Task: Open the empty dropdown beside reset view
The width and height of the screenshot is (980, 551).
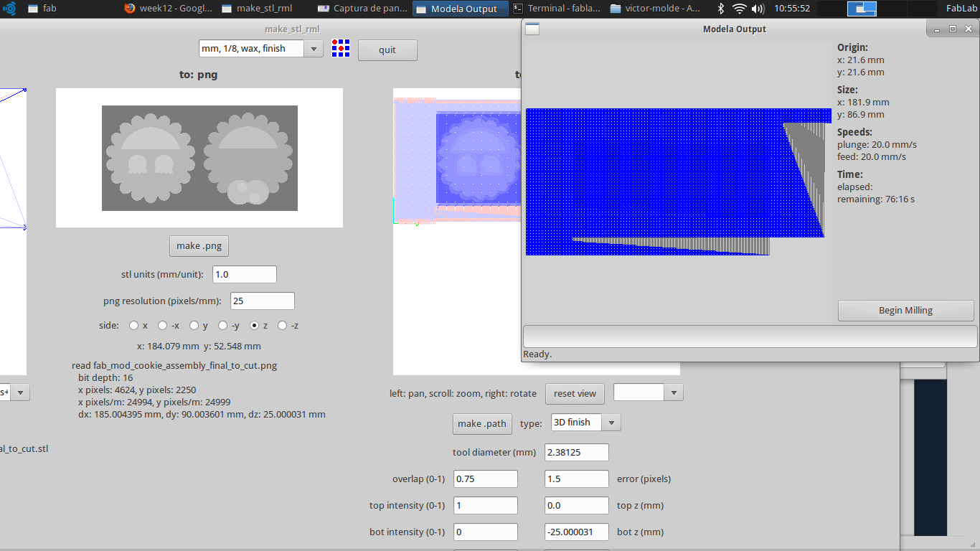Action: coord(673,392)
